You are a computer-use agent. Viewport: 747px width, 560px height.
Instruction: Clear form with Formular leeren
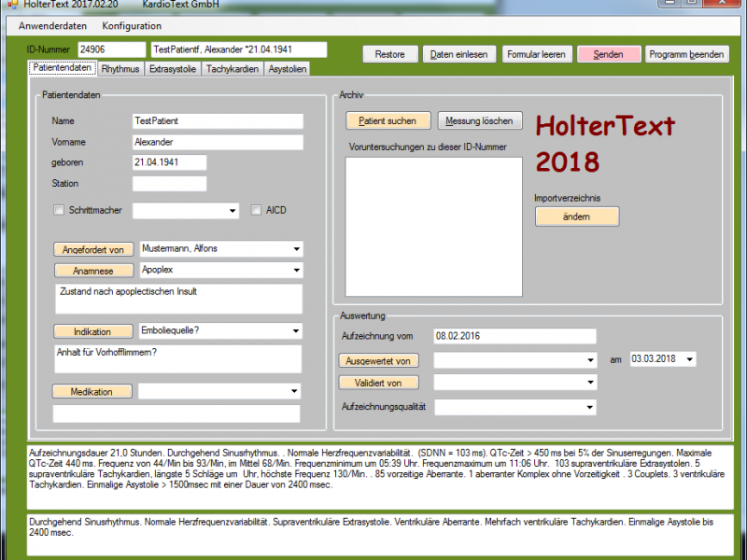(536, 54)
